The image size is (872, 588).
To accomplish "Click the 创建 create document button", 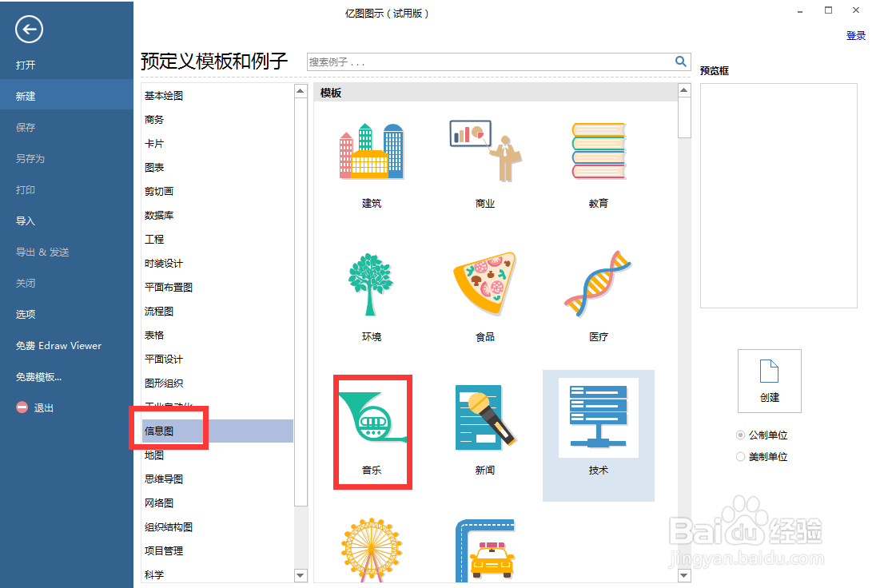I will [x=770, y=381].
